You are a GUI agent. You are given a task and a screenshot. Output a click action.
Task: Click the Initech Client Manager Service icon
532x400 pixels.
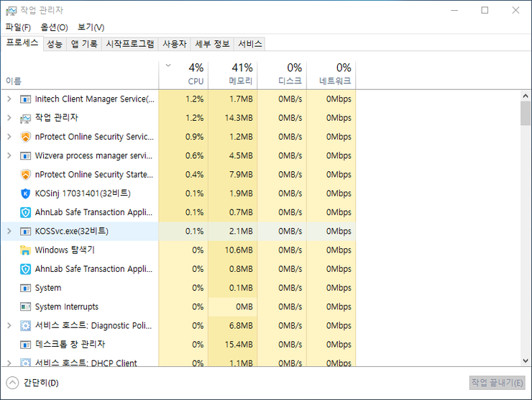coord(26,99)
